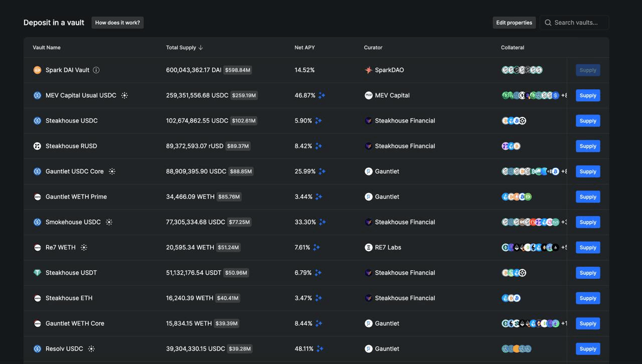Click Supply for Steakhouse ETH
This screenshot has height=364, width=642.
[x=588, y=298]
